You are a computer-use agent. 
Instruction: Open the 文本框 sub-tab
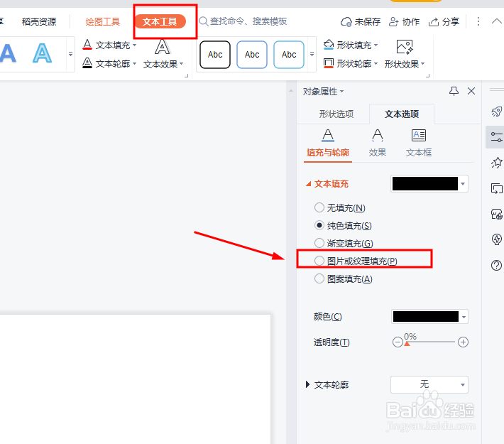(419, 144)
